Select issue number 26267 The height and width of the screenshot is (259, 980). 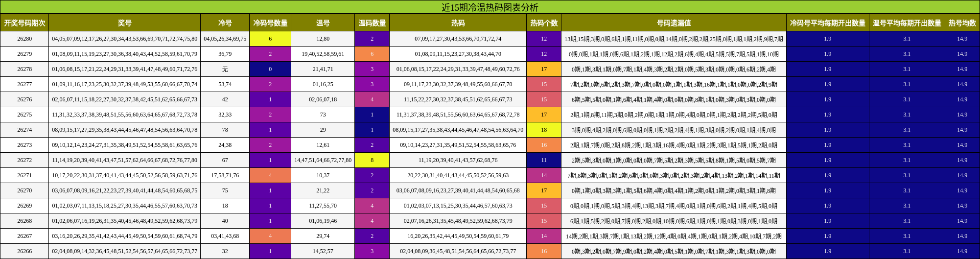(x=24, y=236)
